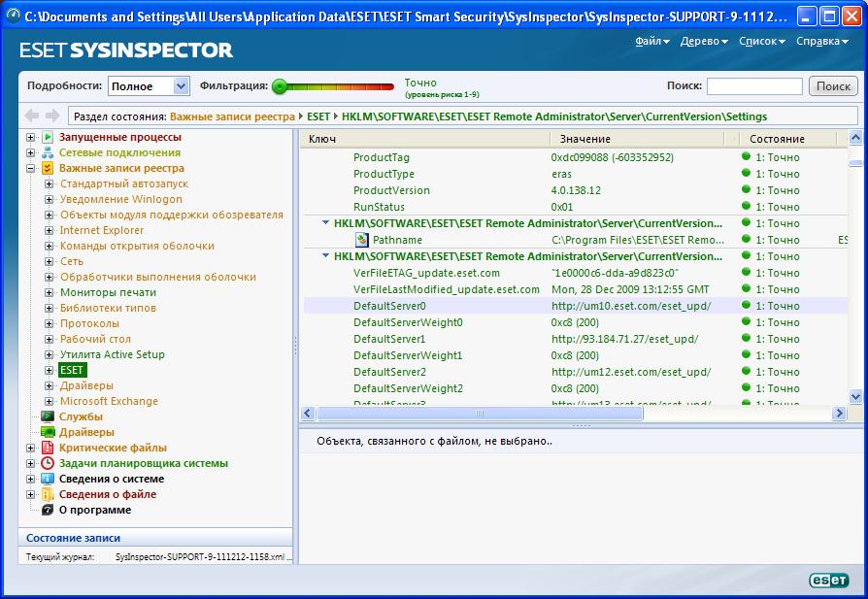Click the horizontal scrollbar left arrow
Viewport: 868px width, 599px height.
tap(309, 413)
